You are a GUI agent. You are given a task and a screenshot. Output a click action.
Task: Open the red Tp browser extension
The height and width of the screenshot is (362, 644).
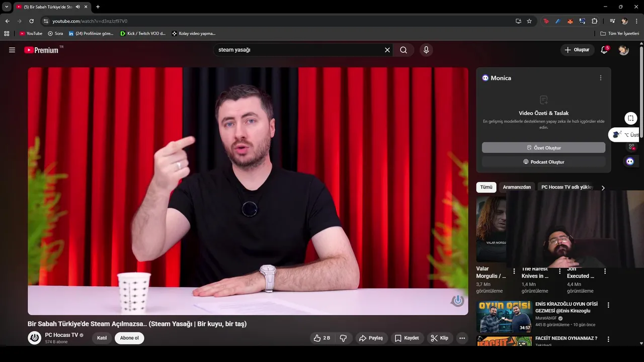(546, 21)
